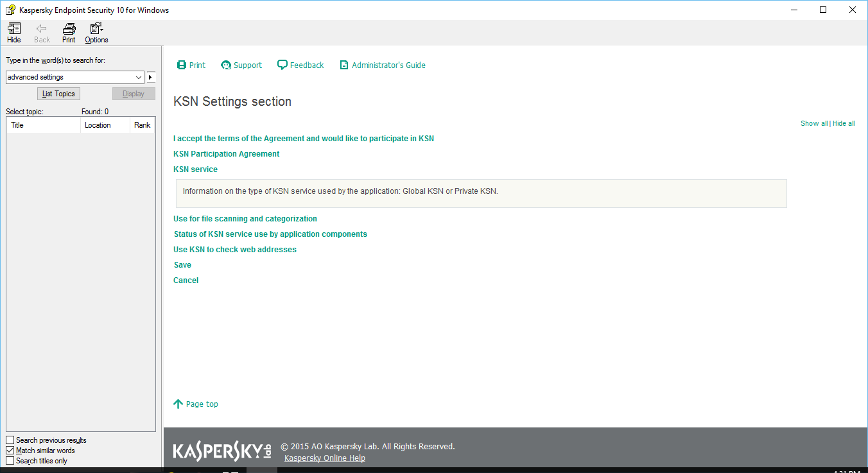Jump to Page top using the arrow link
Image resolution: width=868 pixels, height=473 pixels.
coord(196,404)
